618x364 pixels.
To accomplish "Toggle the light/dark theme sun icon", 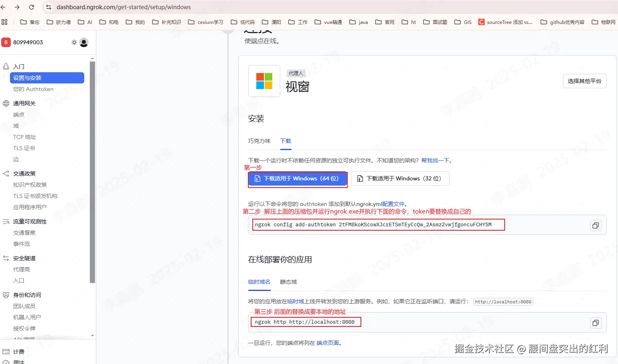I will 74,42.
